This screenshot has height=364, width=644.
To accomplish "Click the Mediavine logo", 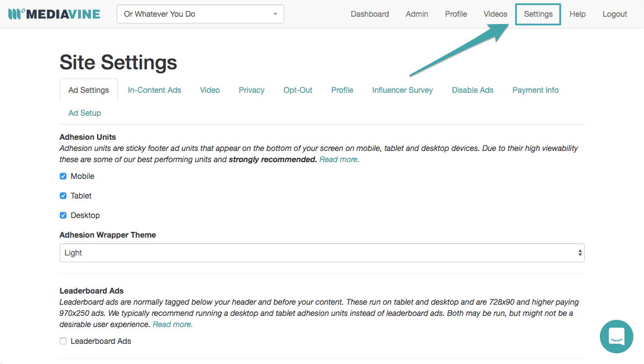I will (x=53, y=13).
